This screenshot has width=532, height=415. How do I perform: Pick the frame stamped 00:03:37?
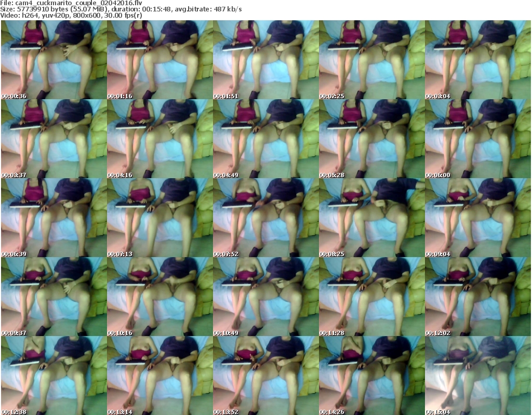pyautogui.click(x=54, y=139)
